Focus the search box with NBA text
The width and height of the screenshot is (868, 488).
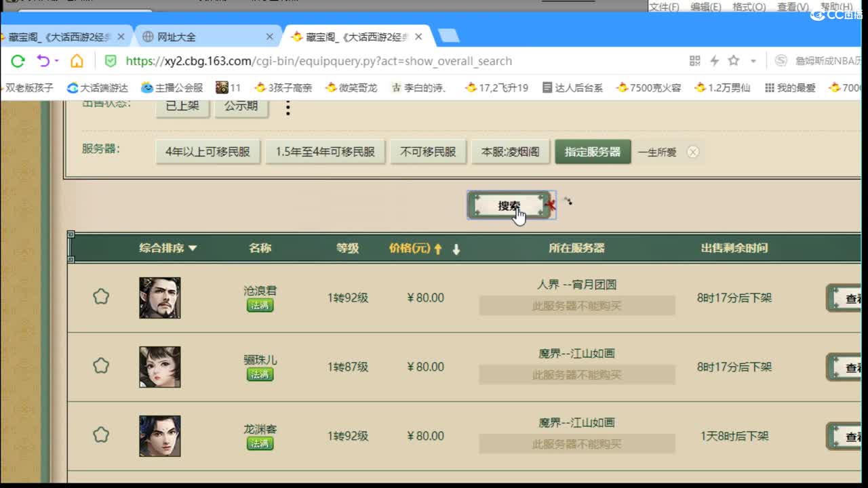point(828,61)
